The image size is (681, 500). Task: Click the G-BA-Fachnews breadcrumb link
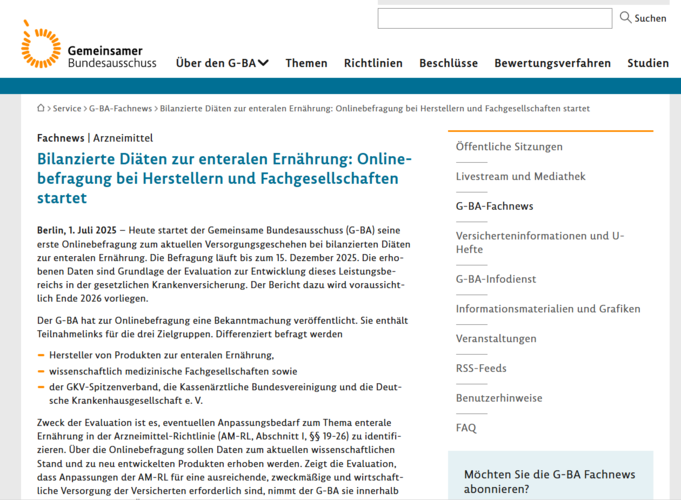(120, 108)
